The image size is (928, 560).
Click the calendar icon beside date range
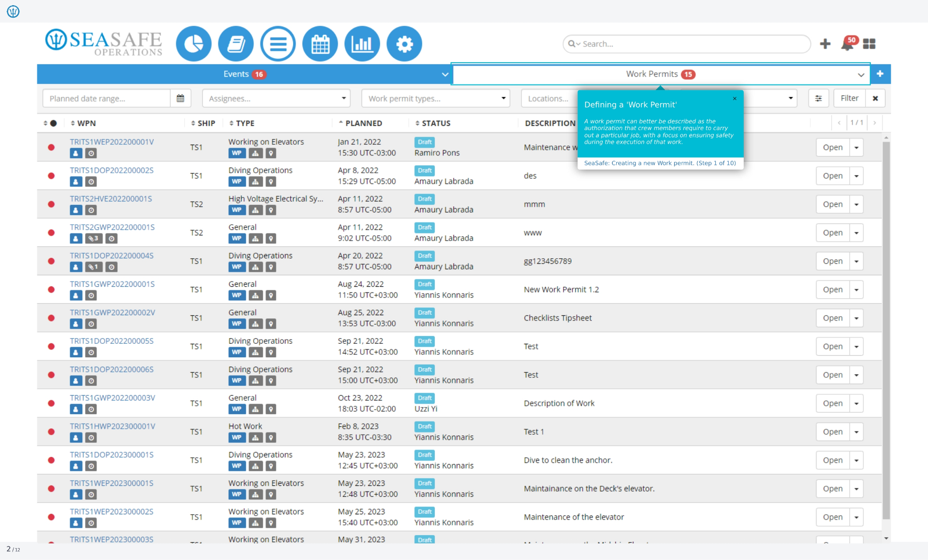point(181,99)
